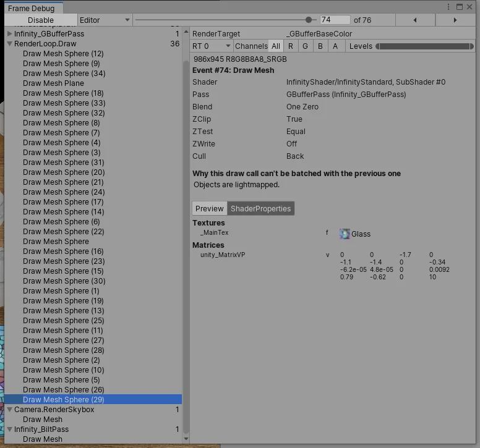The image size is (480, 448).
Task: Select Draw Mesh Sphere (34)
Action: (93, 74)
